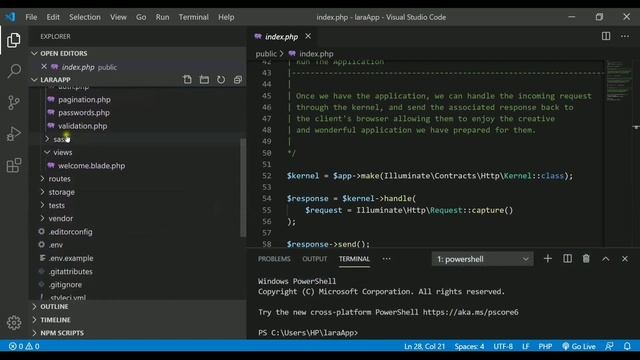Collapse all folders in Explorer
Screen dimensions: 640x360
(x=238, y=80)
